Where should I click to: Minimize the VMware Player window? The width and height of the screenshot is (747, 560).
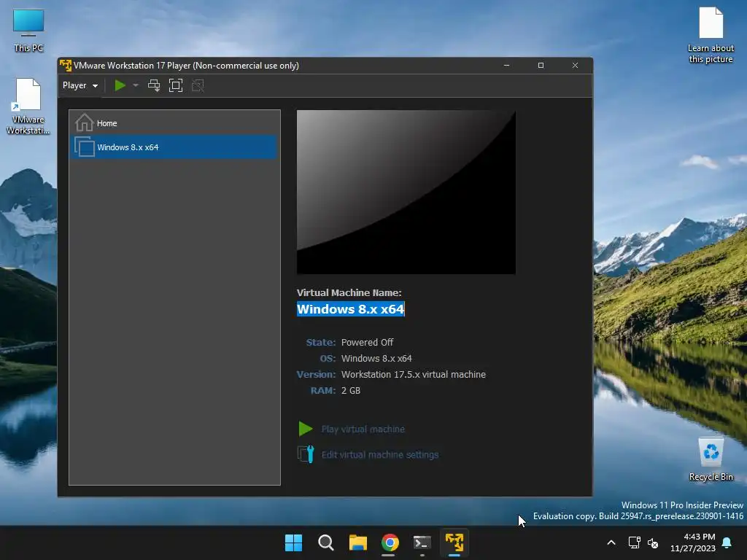click(x=506, y=65)
